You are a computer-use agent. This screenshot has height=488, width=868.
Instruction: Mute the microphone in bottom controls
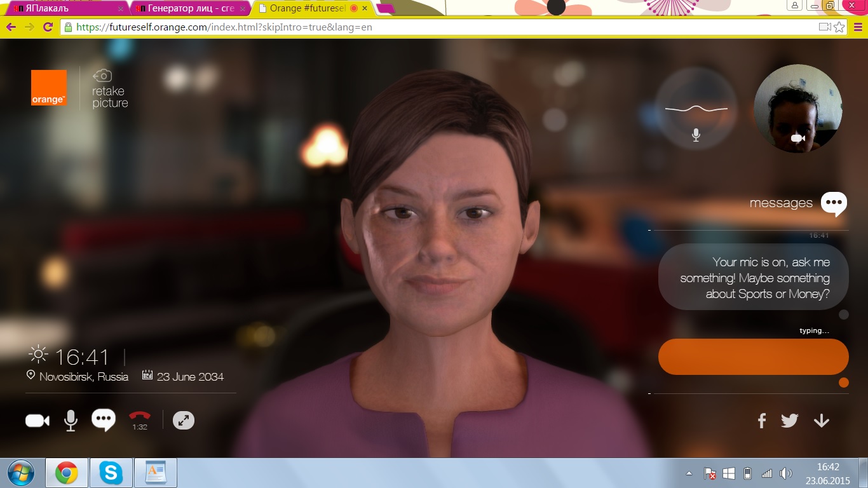pyautogui.click(x=71, y=421)
